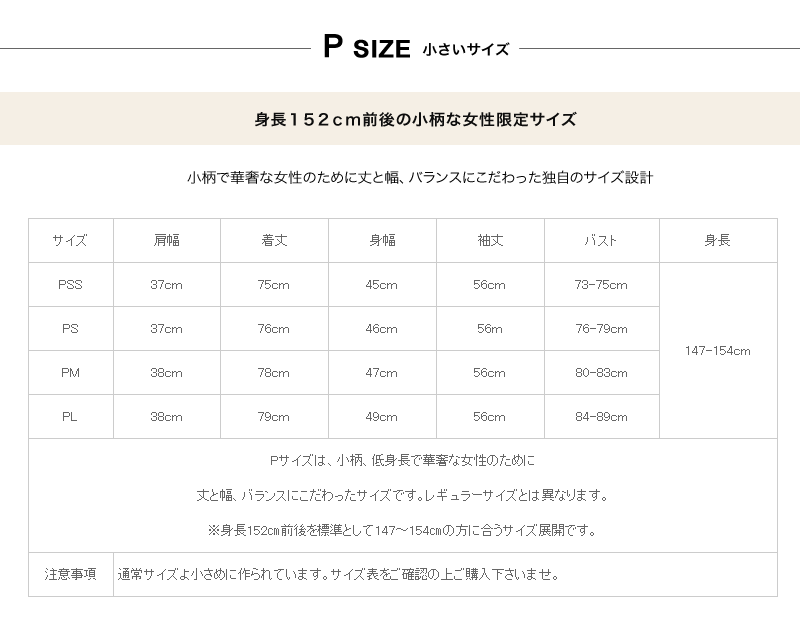Click the PL size row label
The height and width of the screenshot is (618, 800).
pos(70,417)
